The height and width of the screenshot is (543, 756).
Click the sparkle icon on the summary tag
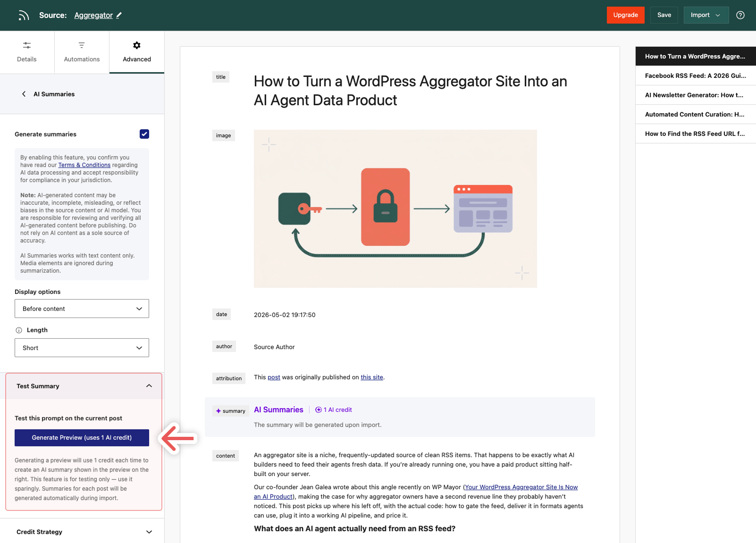coord(218,411)
